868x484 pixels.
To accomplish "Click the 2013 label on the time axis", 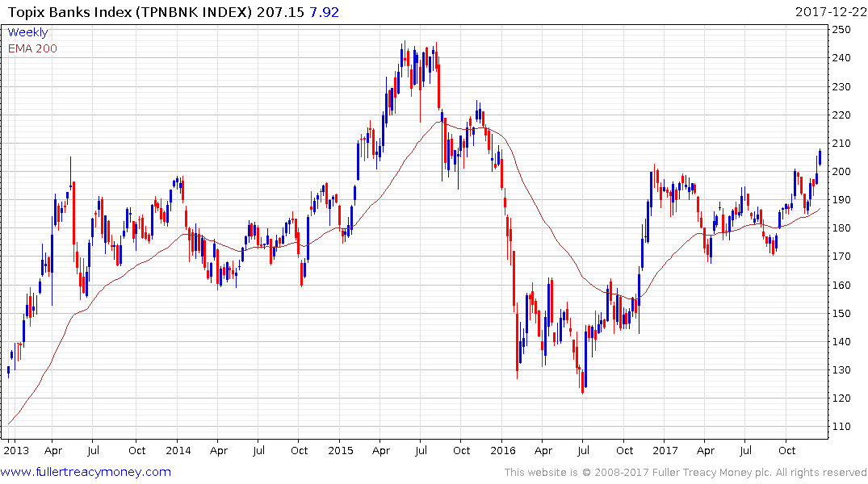I will (16, 450).
